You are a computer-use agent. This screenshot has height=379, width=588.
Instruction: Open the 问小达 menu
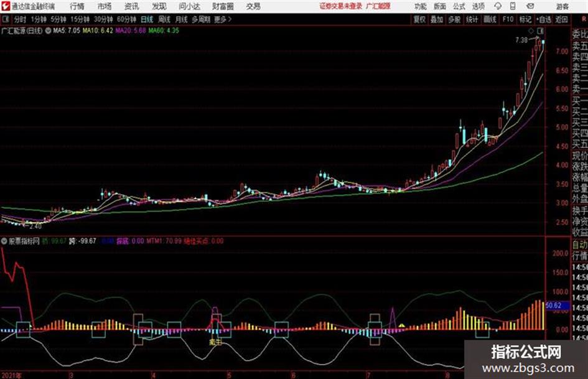[x=189, y=6]
